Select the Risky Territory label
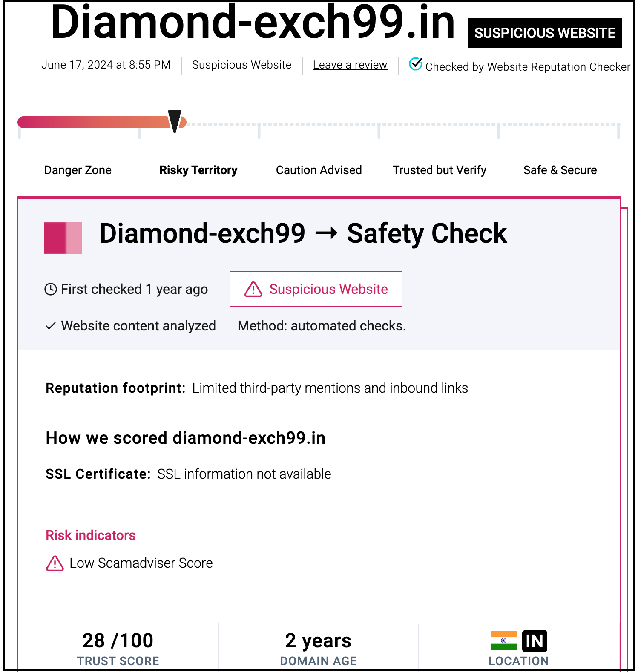This screenshot has width=638, height=672. [198, 170]
